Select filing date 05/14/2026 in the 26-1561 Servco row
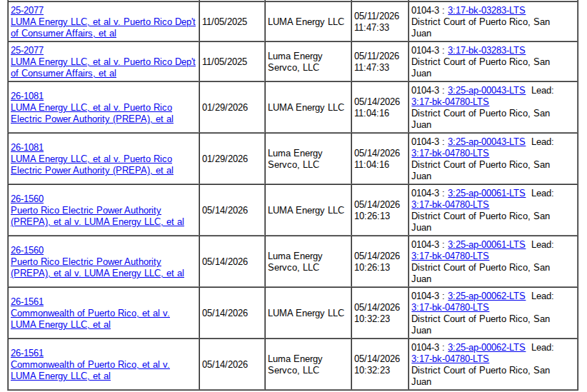The width and height of the screenshot is (587, 392). click(x=225, y=364)
